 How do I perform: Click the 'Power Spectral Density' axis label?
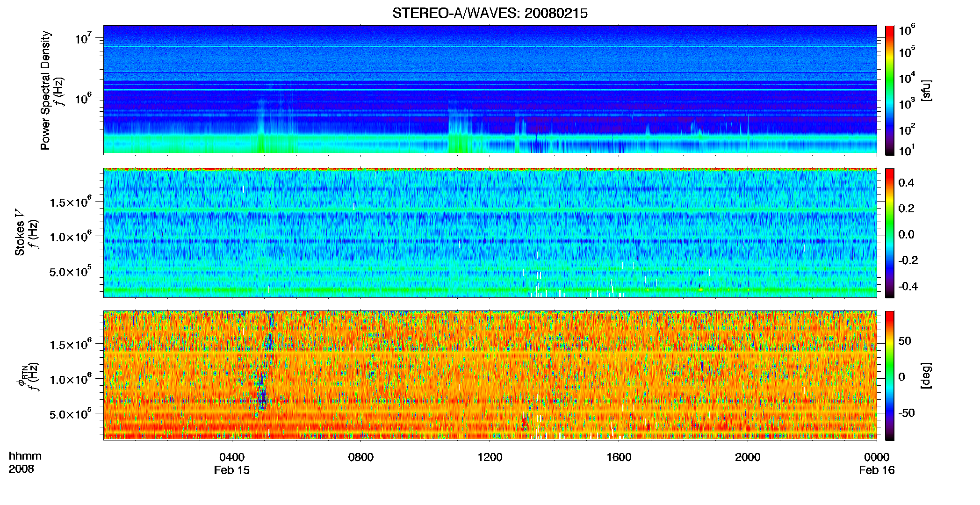[45, 90]
